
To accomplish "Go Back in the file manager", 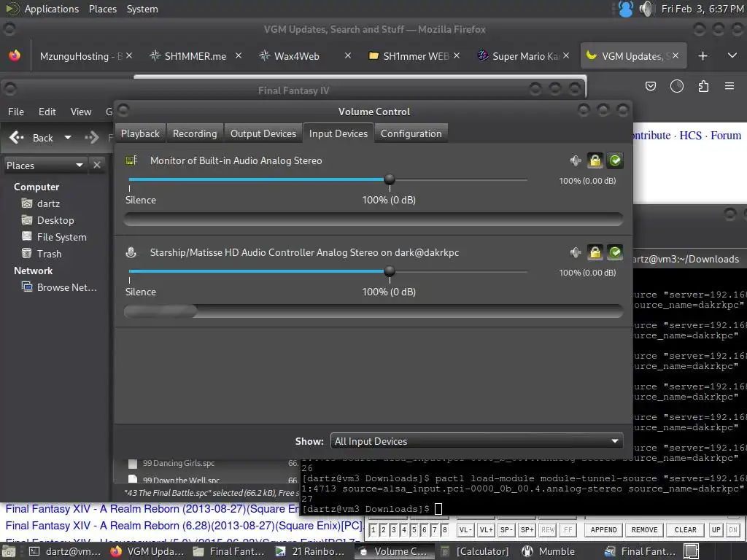I will pos(31,138).
